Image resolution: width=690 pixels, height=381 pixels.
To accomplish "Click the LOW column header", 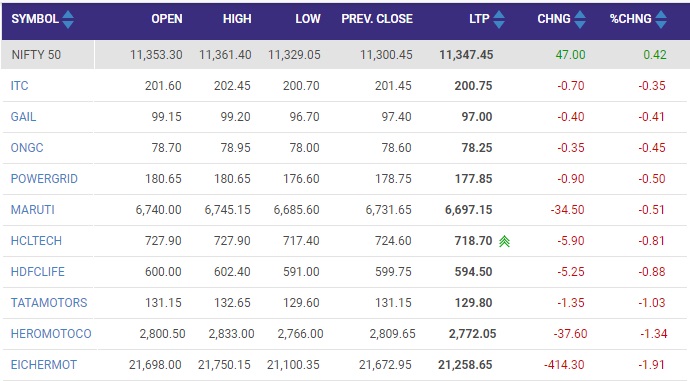I will (308, 19).
